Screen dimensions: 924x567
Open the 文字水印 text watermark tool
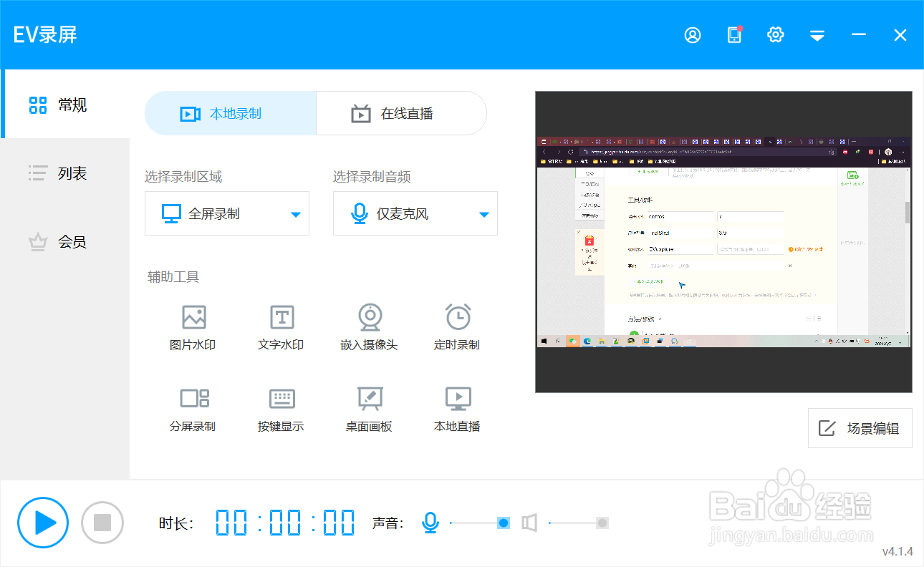pyautogui.click(x=281, y=326)
